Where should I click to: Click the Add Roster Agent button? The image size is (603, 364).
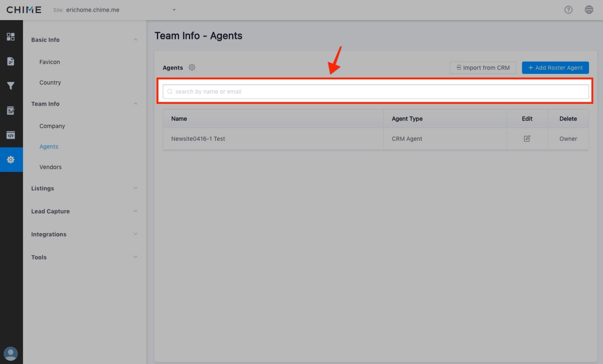tap(555, 68)
